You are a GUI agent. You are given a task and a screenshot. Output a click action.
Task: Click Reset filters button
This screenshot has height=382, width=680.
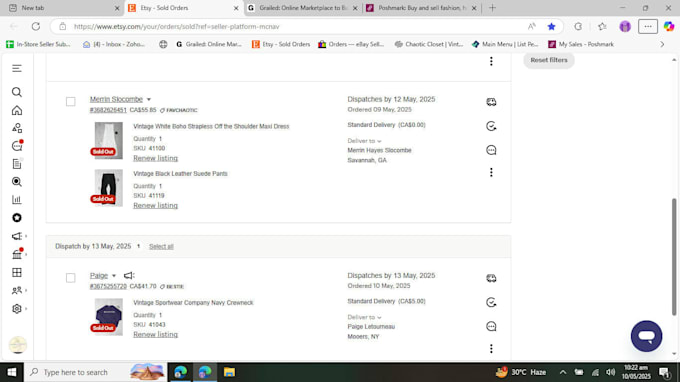tap(549, 60)
